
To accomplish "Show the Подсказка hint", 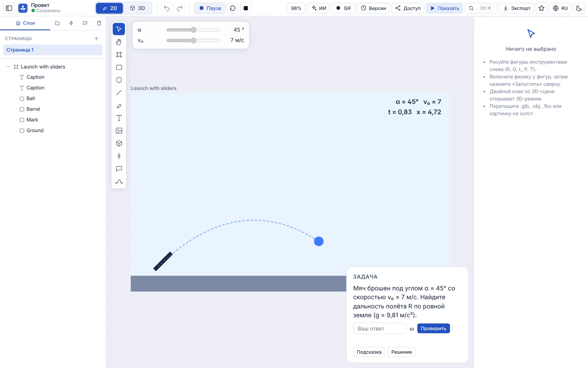I will click(369, 352).
